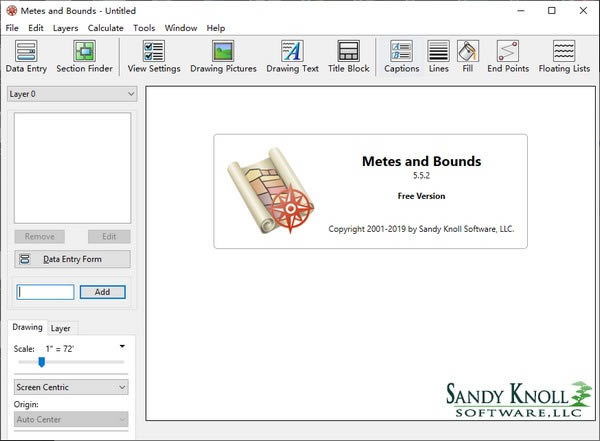Click the Add button
The image size is (600, 441).
(x=102, y=292)
